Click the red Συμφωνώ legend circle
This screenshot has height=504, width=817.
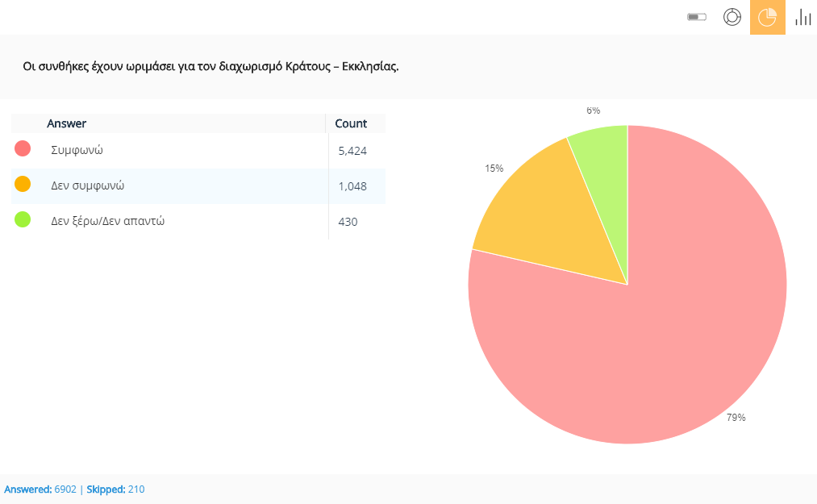(23, 148)
